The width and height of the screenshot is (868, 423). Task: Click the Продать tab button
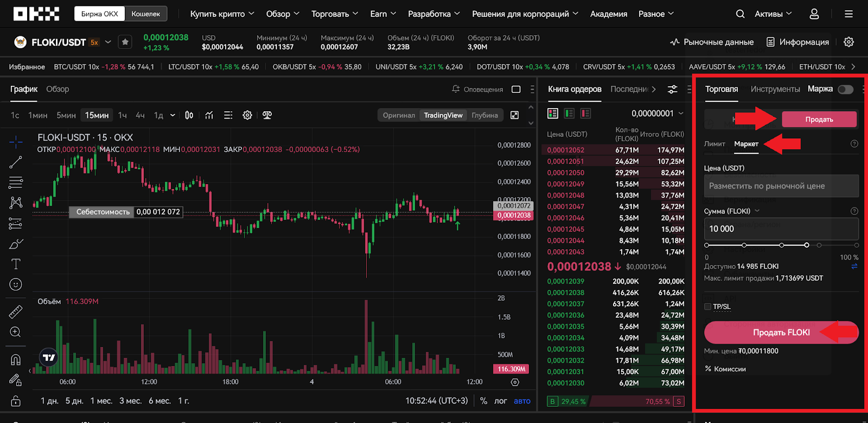tap(819, 119)
